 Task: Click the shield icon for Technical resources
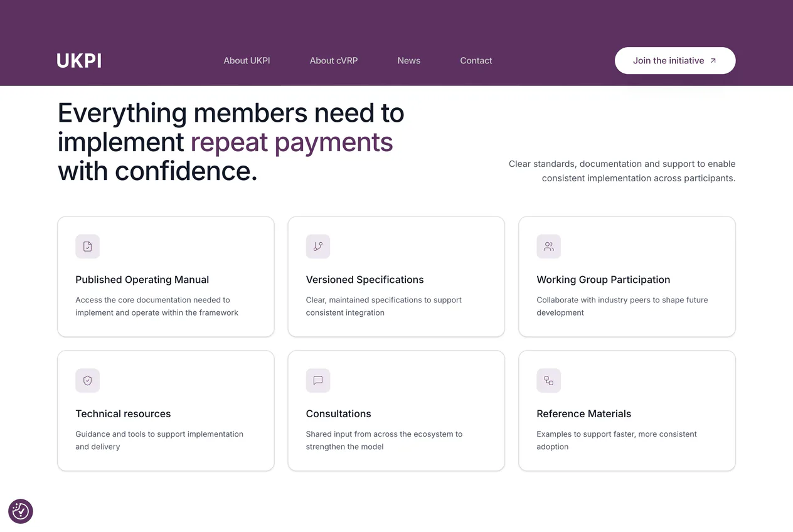click(88, 381)
